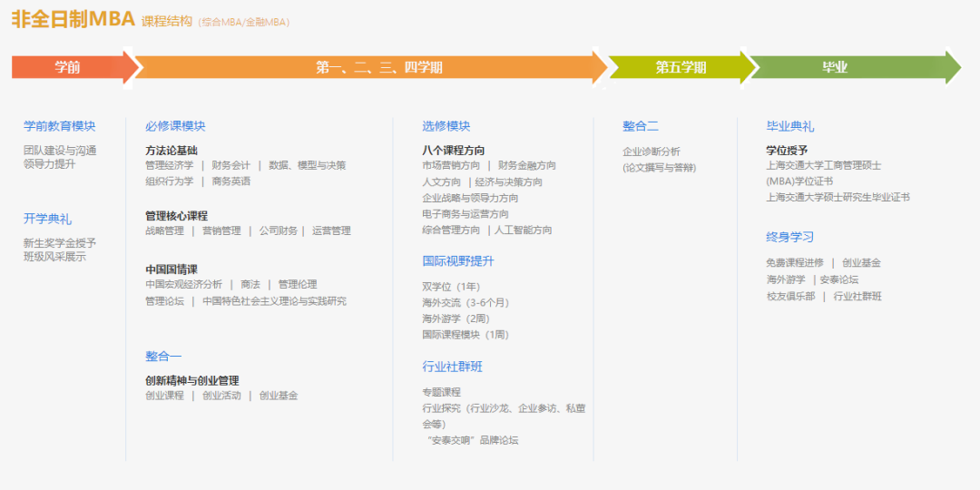Select the 必修课模块 heading

[175, 126]
